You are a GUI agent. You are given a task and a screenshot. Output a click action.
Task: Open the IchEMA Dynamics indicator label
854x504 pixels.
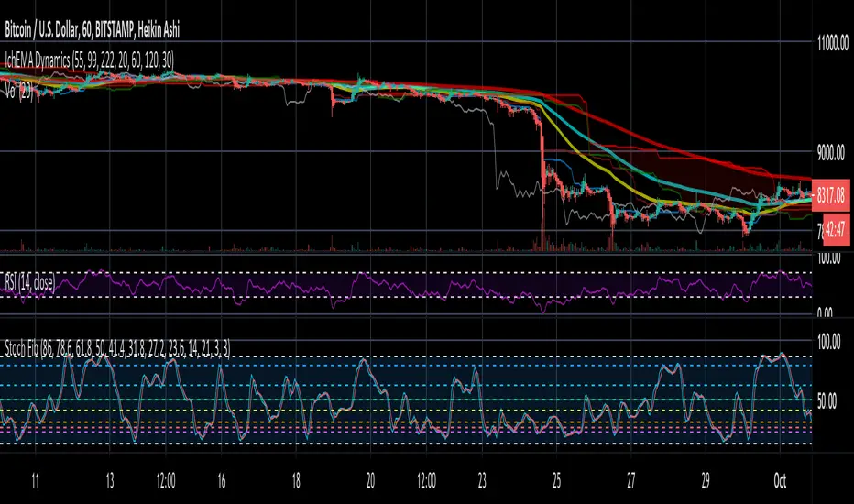click(89, 60)
